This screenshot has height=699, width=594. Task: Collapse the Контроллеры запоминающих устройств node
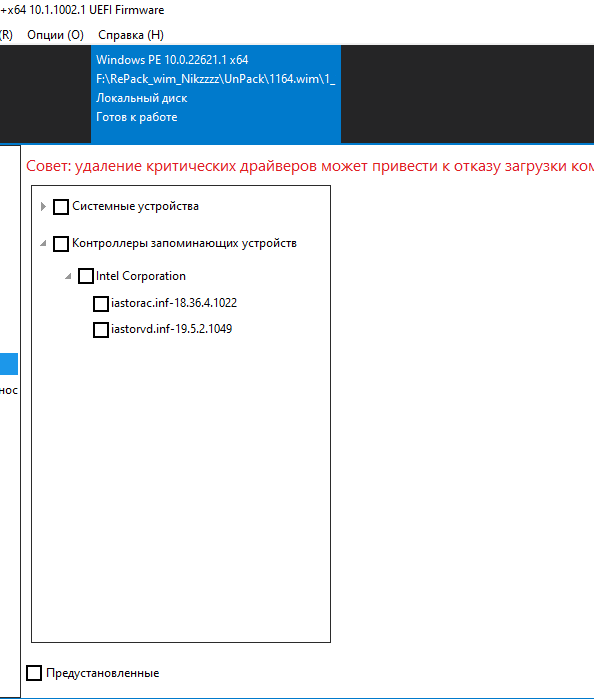point(43,243)
